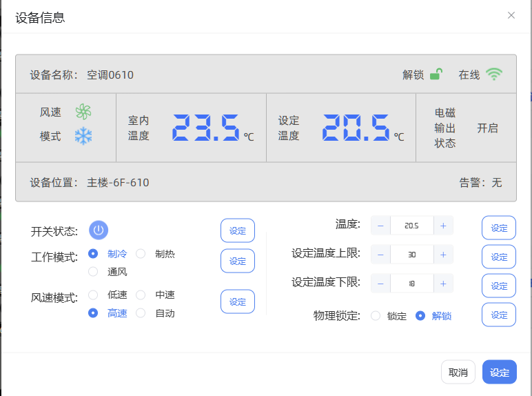Decrease upper temperature limit
Screen dimensions: 532x396
pyautogui.click(x=380, y=255)
